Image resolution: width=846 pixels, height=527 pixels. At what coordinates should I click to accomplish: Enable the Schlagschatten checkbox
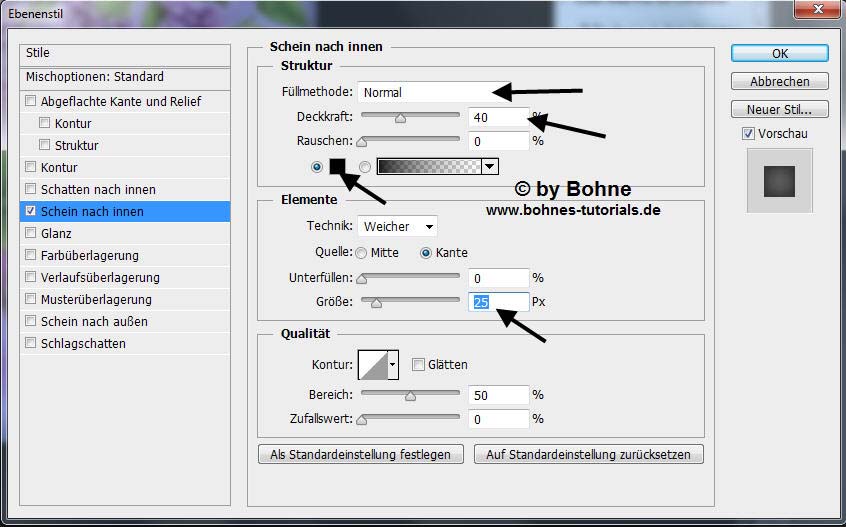[30, 343]
